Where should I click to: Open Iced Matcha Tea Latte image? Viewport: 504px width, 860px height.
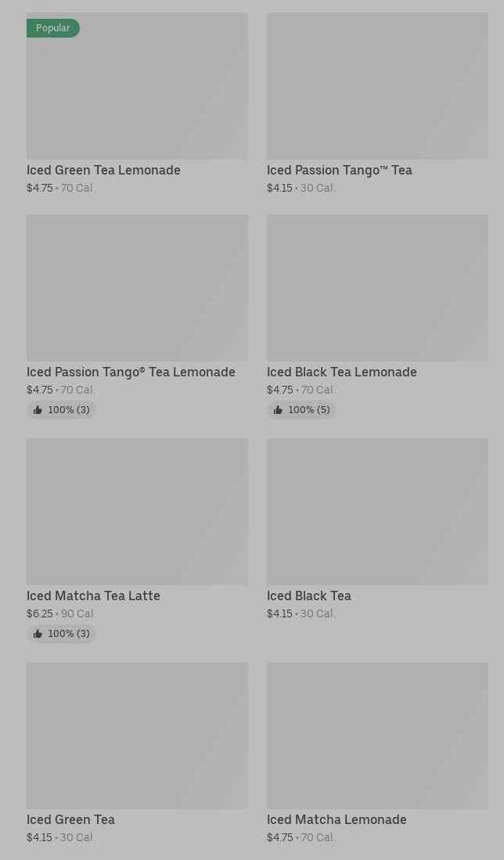(137, 512)
